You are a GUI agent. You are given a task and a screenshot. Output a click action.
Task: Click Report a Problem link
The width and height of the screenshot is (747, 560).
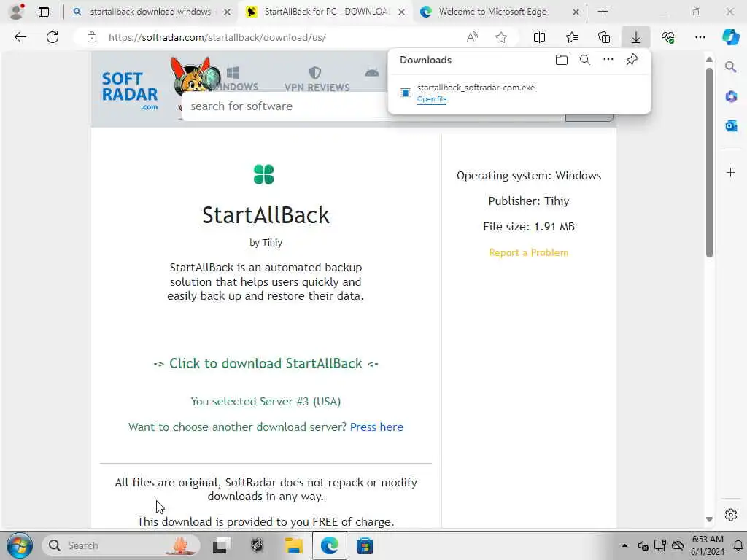pos(529,252)
